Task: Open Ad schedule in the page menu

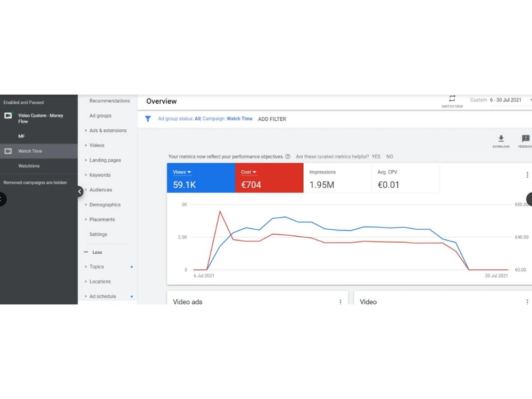Action: tap(103, 296)
